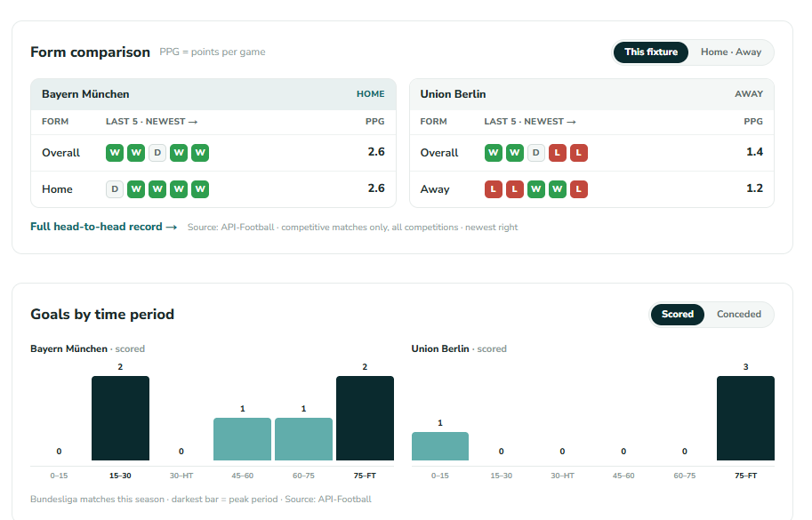This screenshot has width=812, height=520.
Task: Click Union Away PPG value 1.2
Action: pyautogui.click(x=754, y=188)
